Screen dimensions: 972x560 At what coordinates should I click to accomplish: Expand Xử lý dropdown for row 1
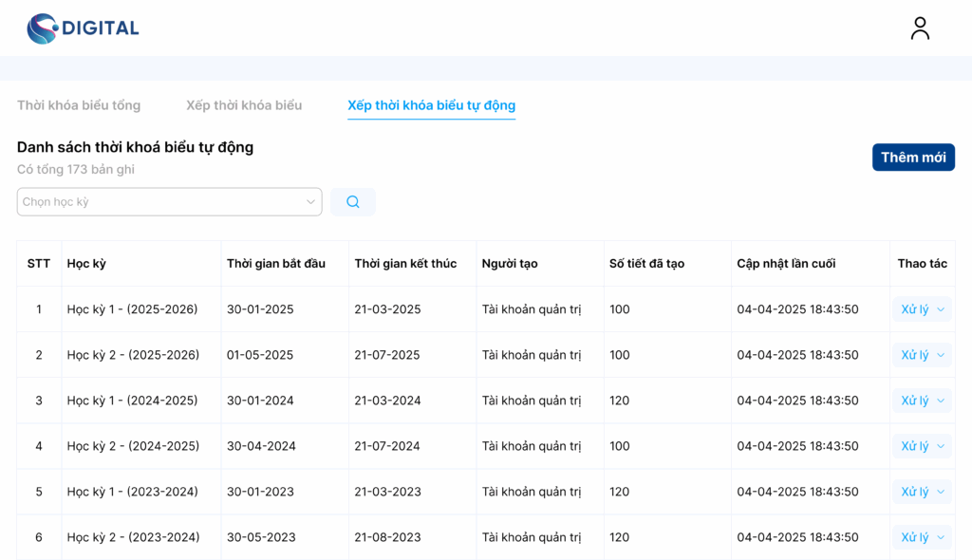[x=922, y=309]
